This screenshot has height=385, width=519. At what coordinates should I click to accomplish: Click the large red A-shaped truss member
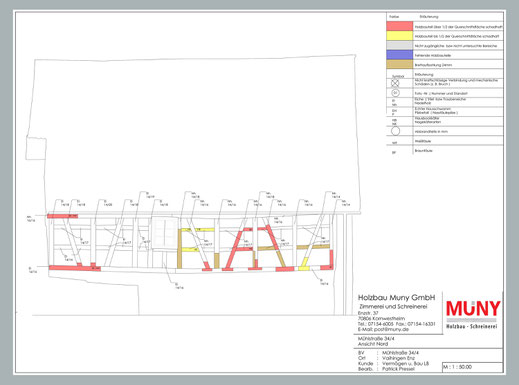tap(239, 248)
